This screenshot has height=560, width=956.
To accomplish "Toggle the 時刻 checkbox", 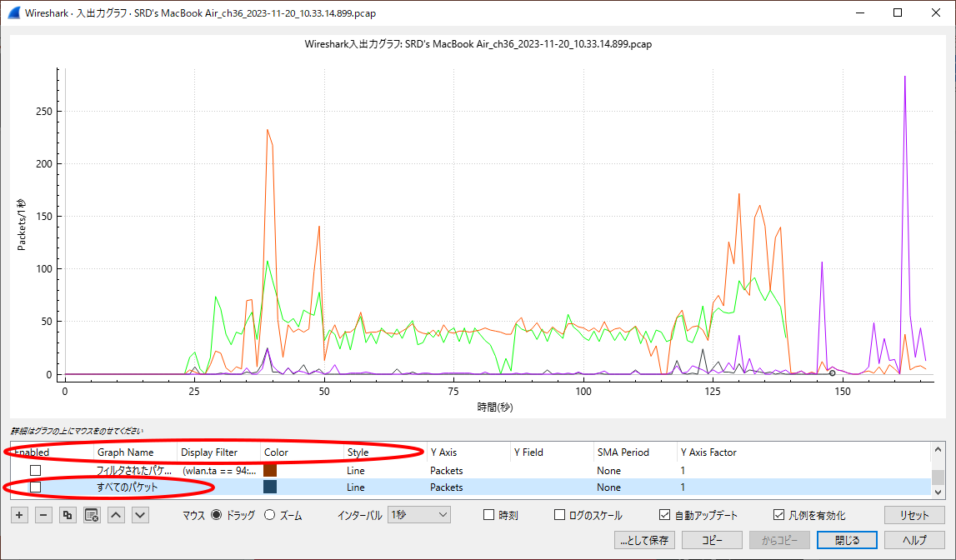I will click(x=490, y=515).
